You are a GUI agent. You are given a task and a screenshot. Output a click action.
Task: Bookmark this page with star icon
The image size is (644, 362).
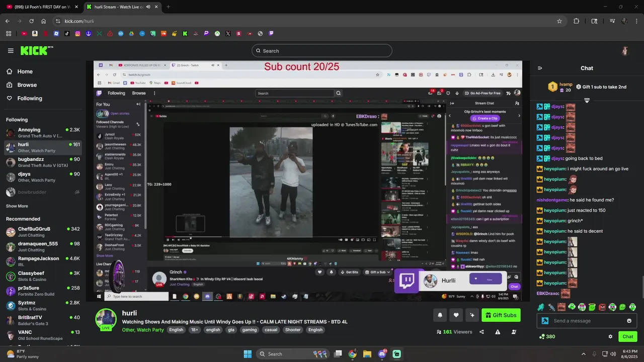(x=559, y=21)
